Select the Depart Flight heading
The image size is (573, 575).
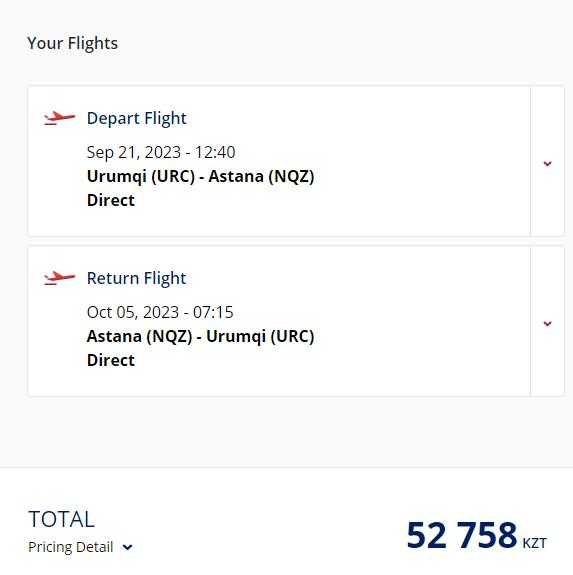(137, 118)
